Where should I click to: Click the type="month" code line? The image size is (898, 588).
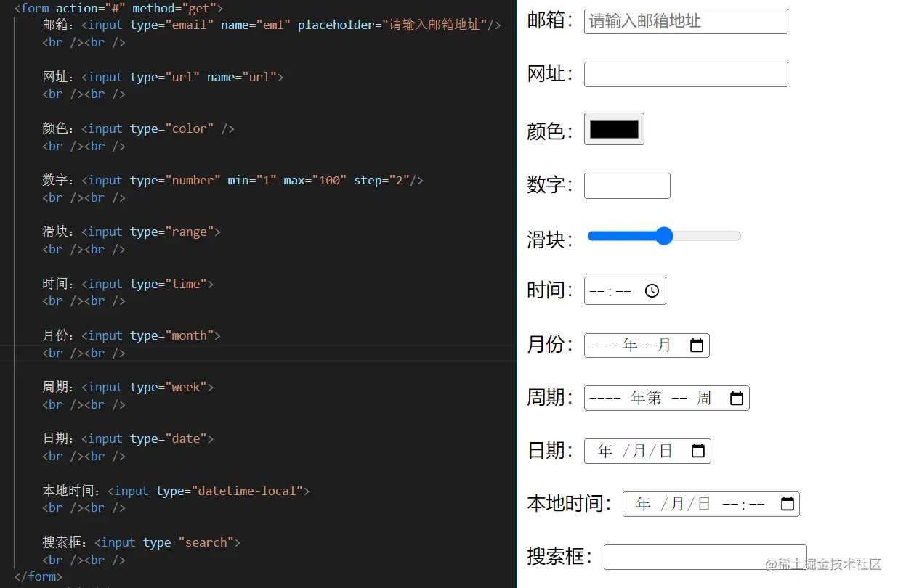[131, 335]
